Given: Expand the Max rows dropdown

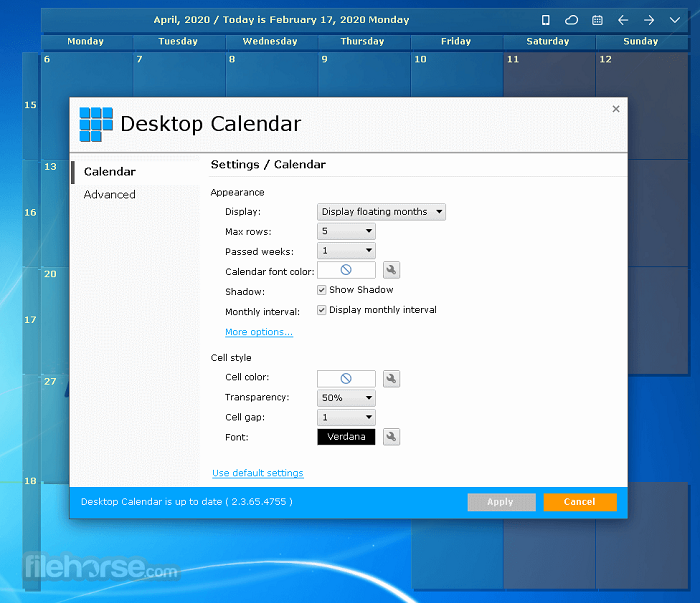Looking at the screenshot, I should point(346,231).
